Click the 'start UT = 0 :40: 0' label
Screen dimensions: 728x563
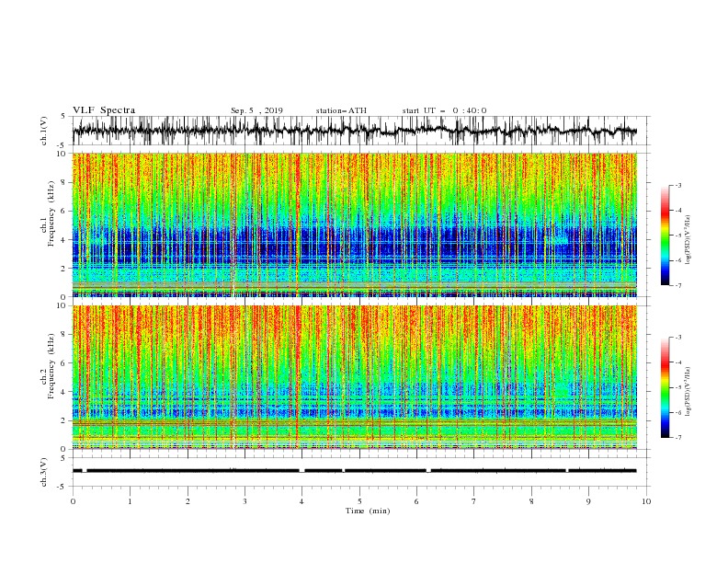(x=444, y=110)
